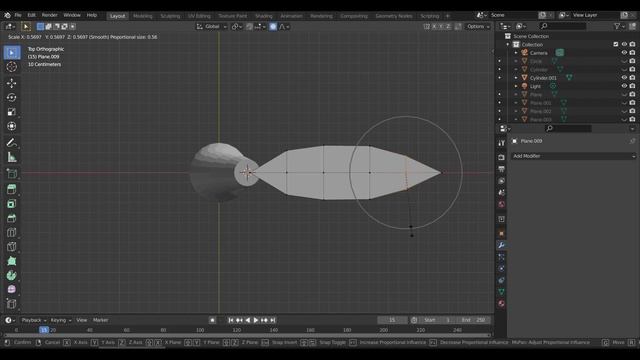Toggle Cylinder.001 visibility eye in outliner

[624, 78]
